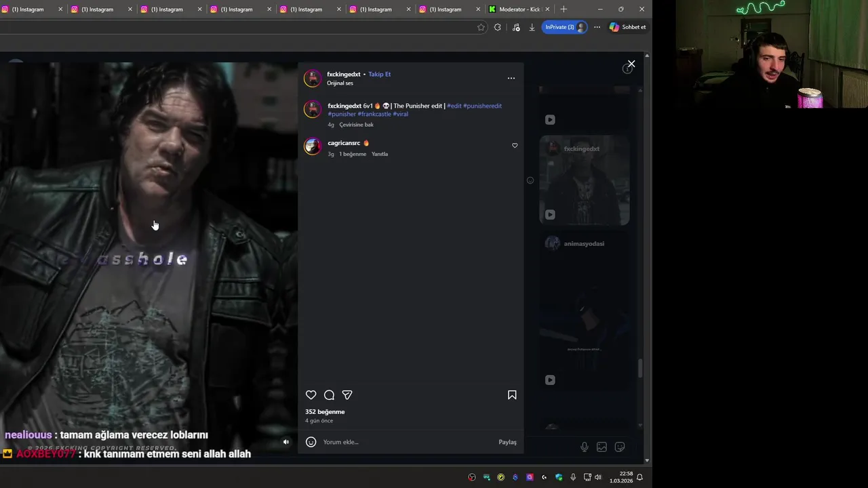This screenshot has height=488, width=868.
Task: Follow fxckingedxt with Takip Et
Action: [380, 74]
